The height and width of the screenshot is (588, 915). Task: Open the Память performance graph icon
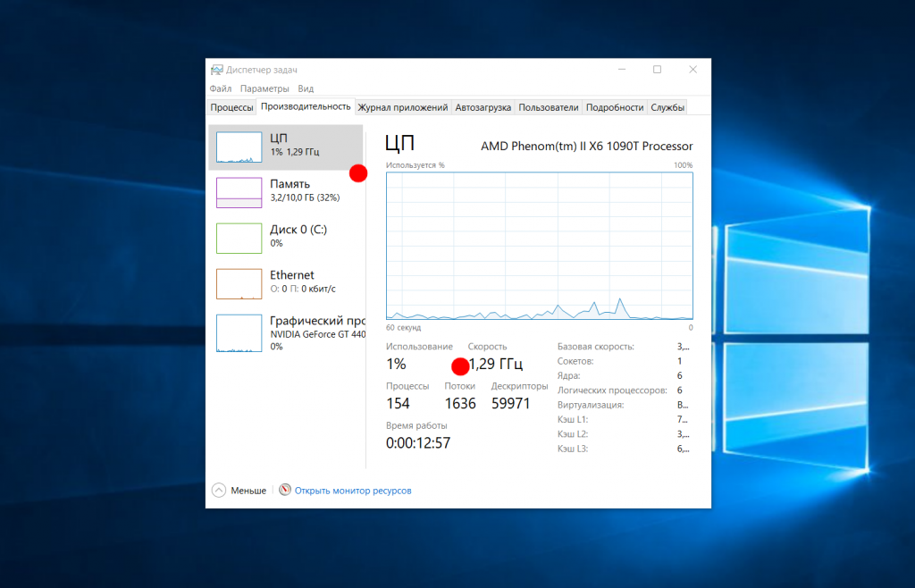pos(239,192)
